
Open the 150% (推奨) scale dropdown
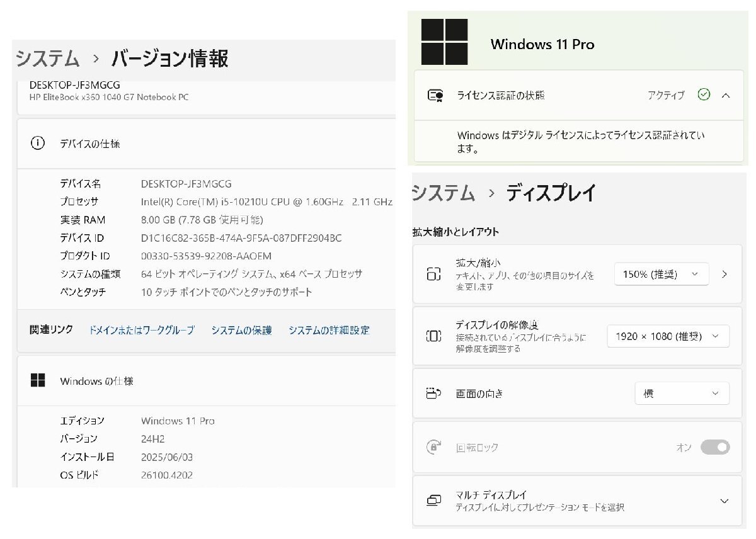click(661, 274)
